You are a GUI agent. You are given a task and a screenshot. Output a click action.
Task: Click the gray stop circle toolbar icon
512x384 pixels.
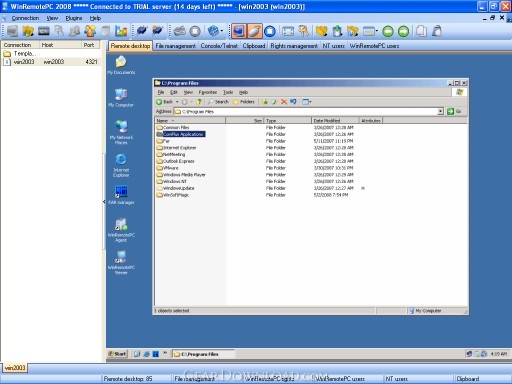tap(195, 31)
